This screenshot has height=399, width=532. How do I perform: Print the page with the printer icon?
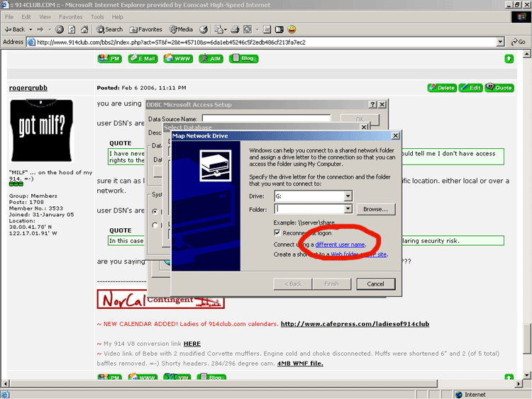[x=235, y=30]
